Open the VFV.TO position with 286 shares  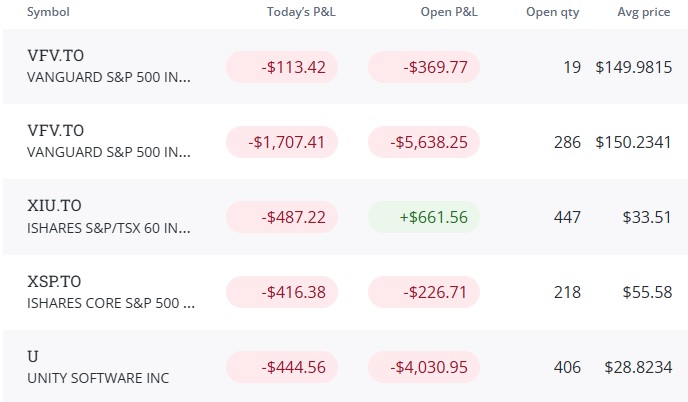coord(345,142)
